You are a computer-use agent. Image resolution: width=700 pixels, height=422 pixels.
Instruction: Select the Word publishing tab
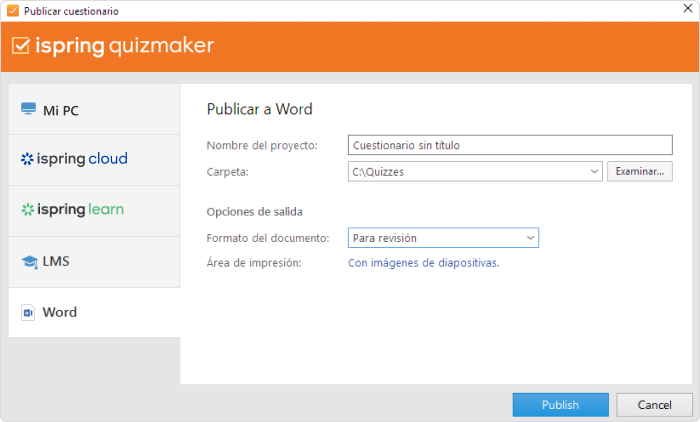point(94,312)
